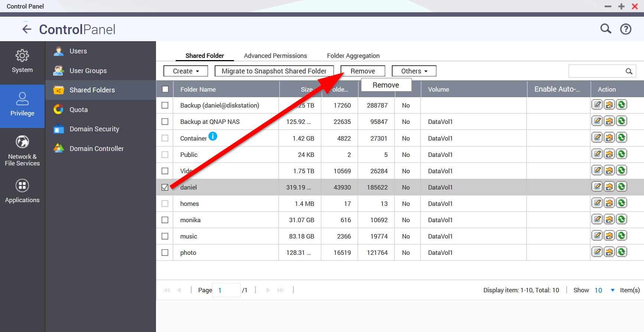
Task: Check the photo folder checkbox
Action: pyautogui.click(x=165, y=253)
